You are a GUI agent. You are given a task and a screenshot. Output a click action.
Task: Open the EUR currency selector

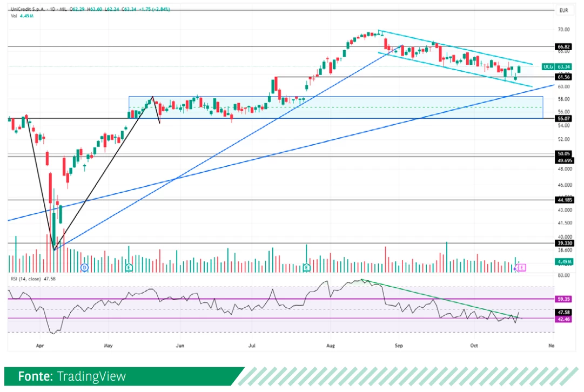(563, 10)
